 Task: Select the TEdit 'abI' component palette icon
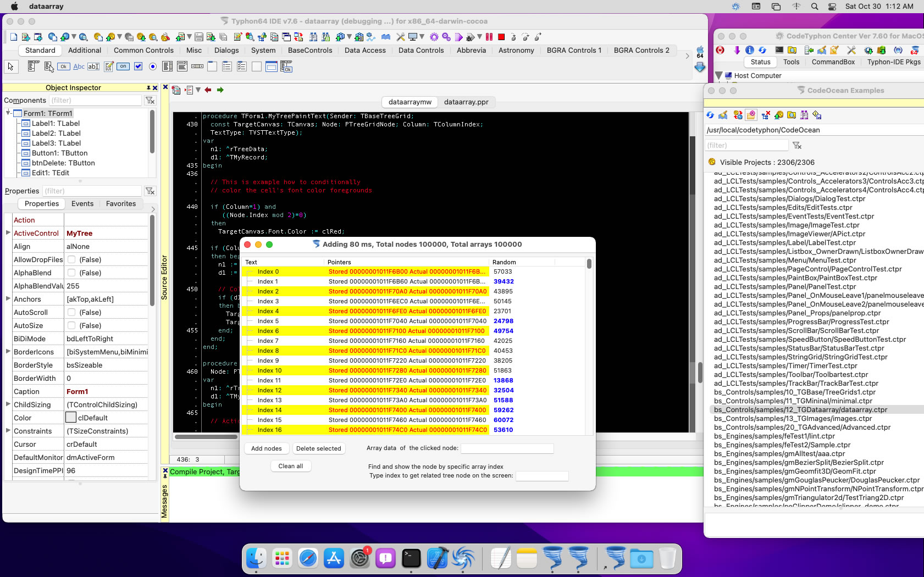point(93,66)
